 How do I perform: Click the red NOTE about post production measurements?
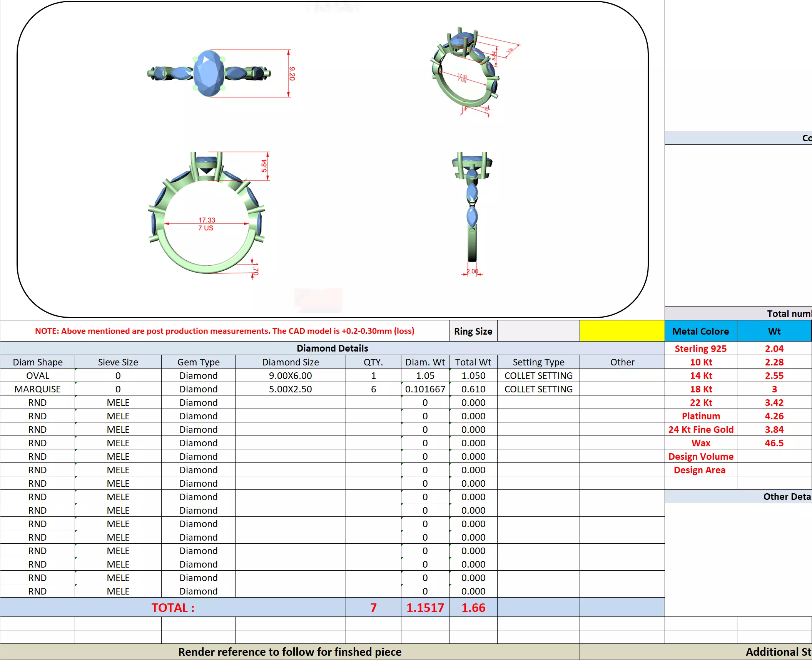pyautogui.click(x=224, y=331)
